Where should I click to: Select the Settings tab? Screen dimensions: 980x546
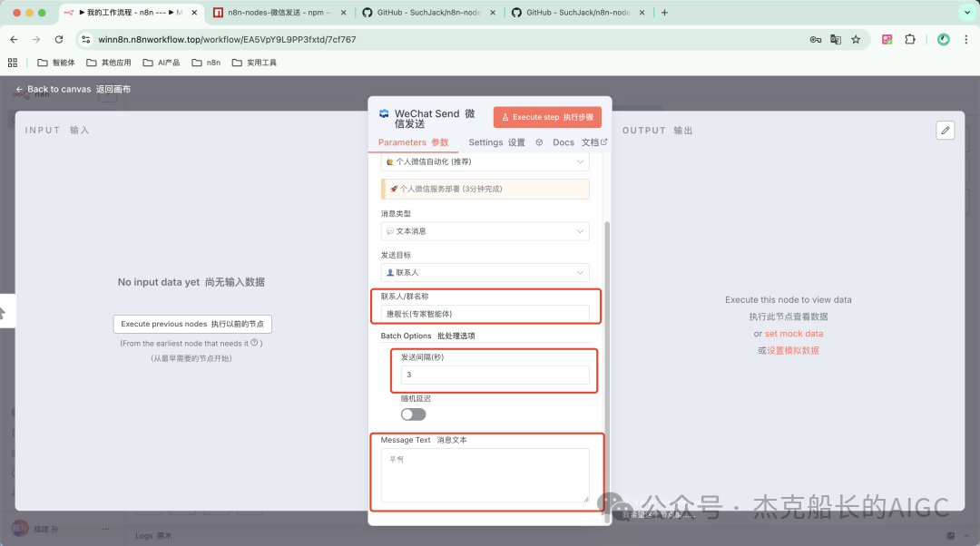tap(497, 142)
